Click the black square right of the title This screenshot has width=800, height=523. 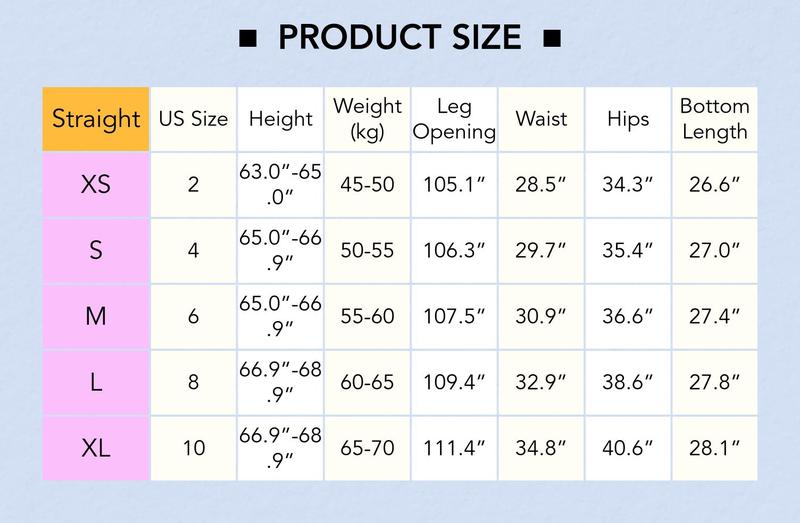pyautogui.click(x=550, y=40)
